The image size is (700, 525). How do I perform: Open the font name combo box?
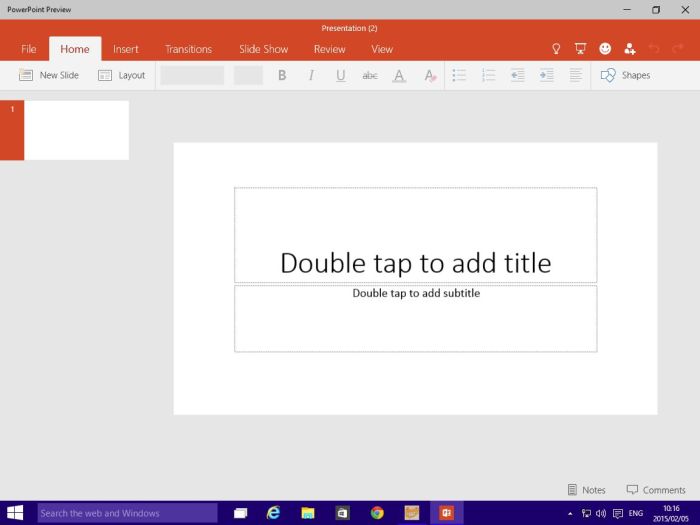[x=192, y=75]
